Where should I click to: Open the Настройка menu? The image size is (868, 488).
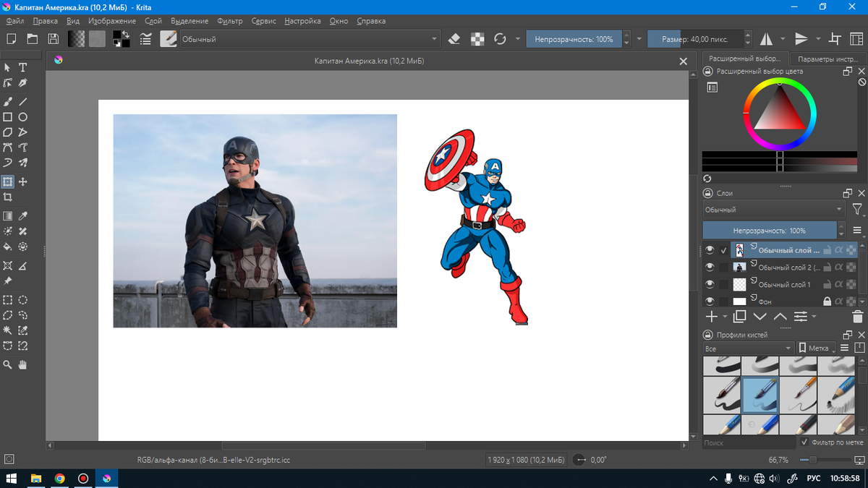click(x=302, y=21)
